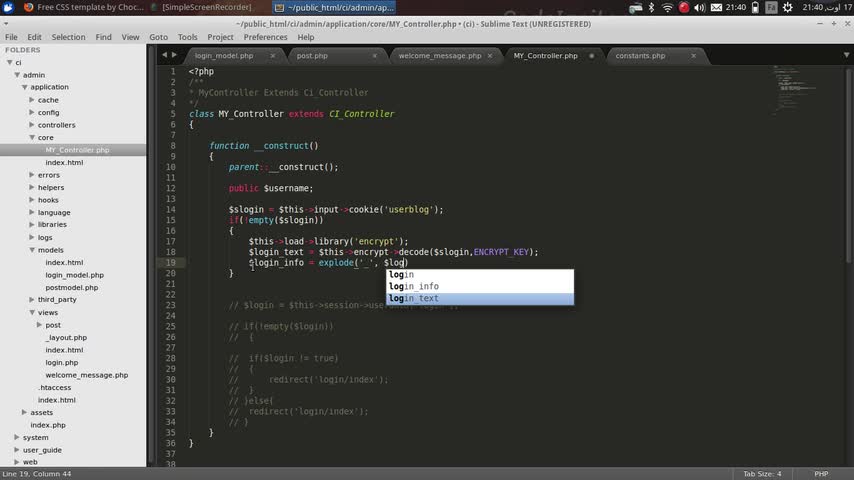
Task: Collapse the views folder
Action: (32, 312)
